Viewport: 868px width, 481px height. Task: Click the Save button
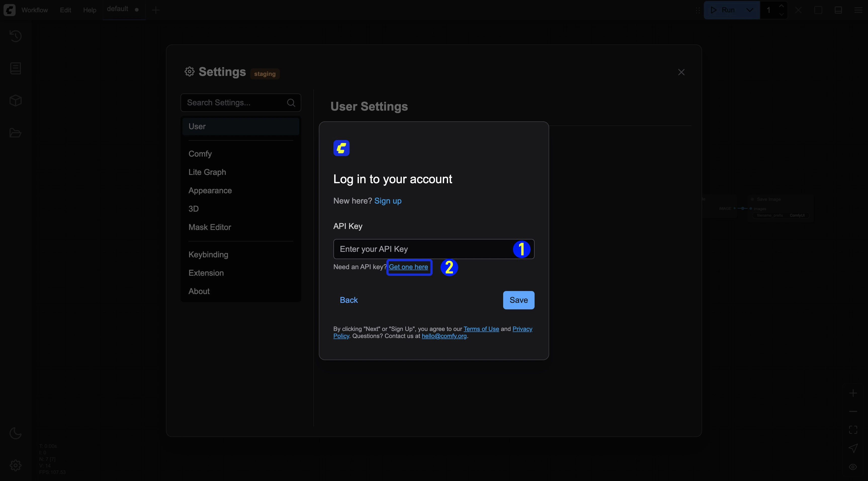point(518,300)
